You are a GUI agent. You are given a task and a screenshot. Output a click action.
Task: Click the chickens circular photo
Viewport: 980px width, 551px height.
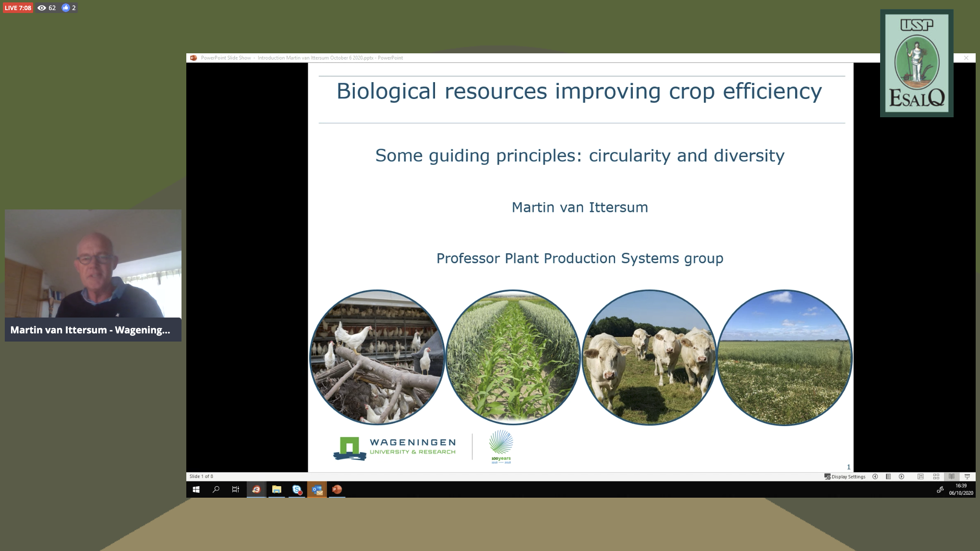click(377, 357)
